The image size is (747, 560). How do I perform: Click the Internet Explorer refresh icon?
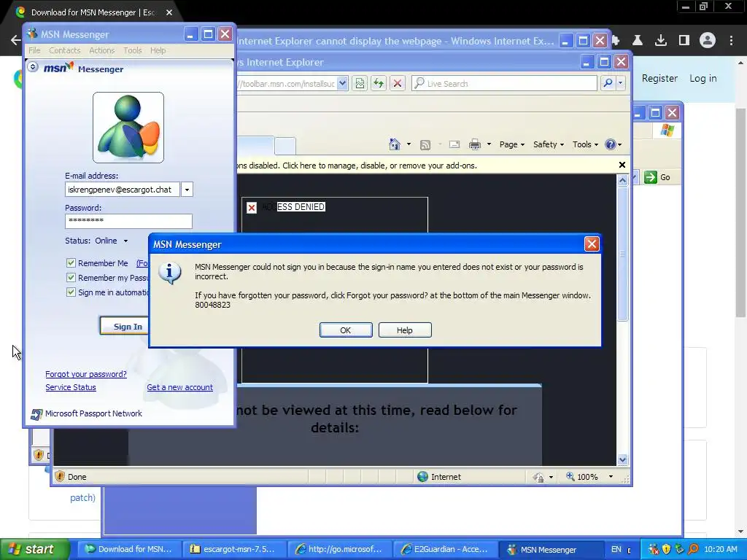(379, 83)
